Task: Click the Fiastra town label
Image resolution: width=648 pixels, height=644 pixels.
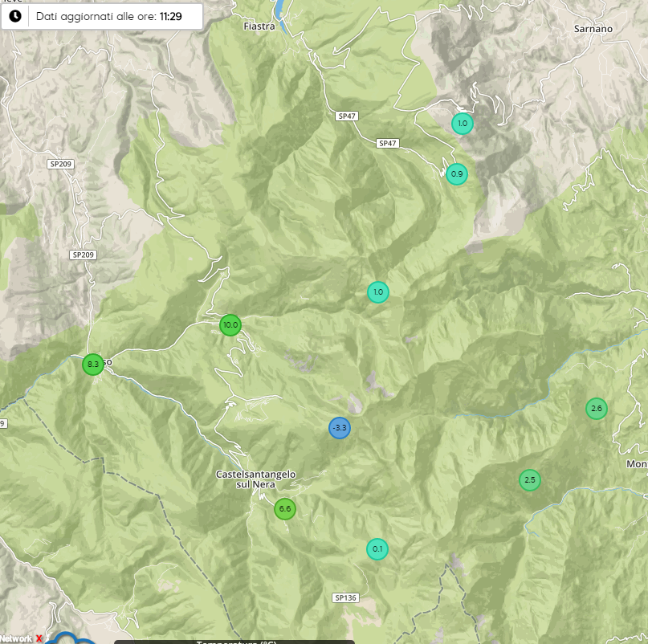Action: pyautogui.click(x=259, y=26)
